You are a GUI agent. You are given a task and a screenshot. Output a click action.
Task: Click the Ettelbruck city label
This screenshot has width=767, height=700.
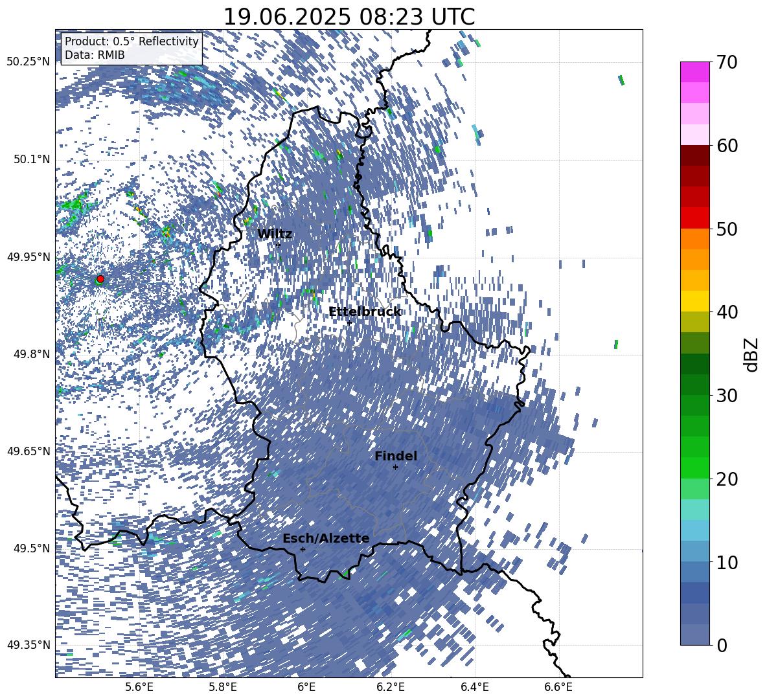(x=365, y=312)
